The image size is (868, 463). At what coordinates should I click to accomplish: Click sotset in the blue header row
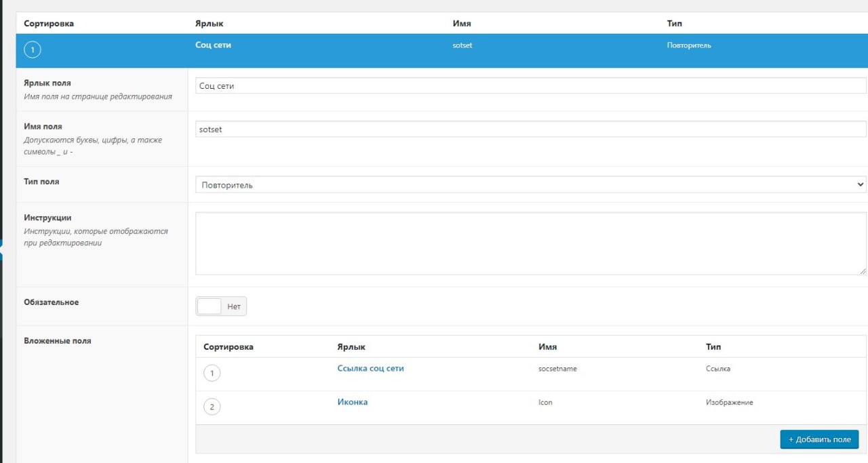click(462, 46)
